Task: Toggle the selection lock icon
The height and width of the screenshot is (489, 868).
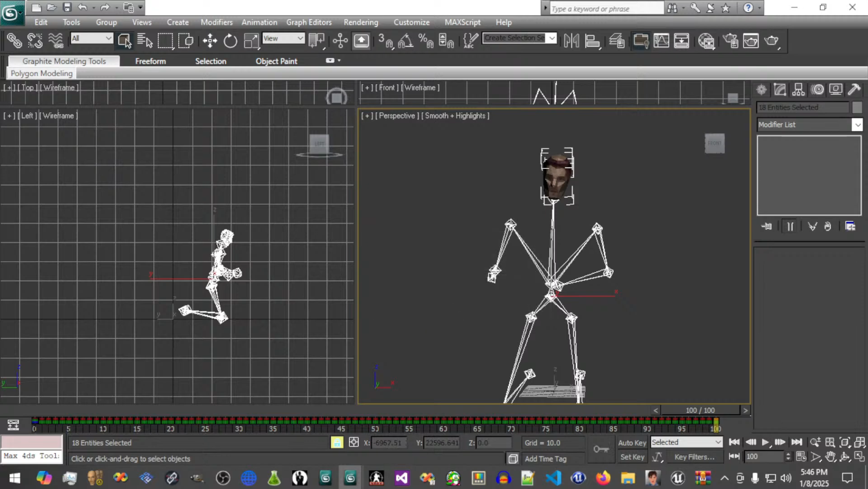Action: pos(337,442)
